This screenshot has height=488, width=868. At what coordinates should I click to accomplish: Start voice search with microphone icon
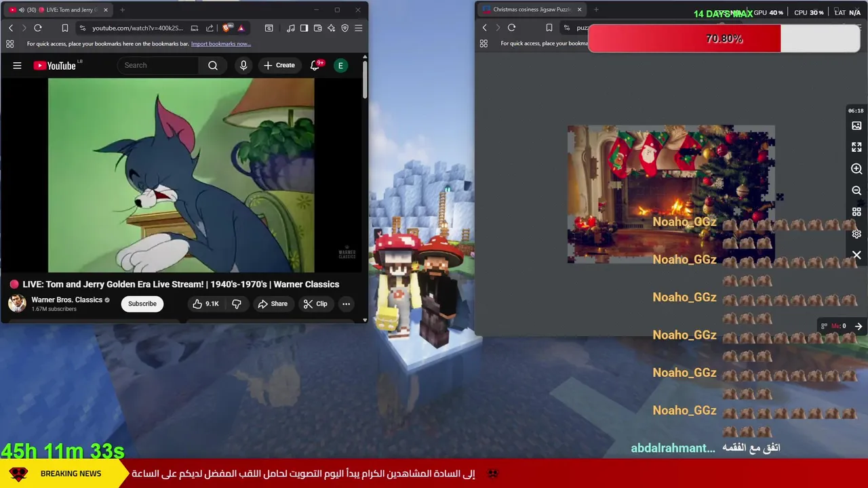click(x=243, y=66)
